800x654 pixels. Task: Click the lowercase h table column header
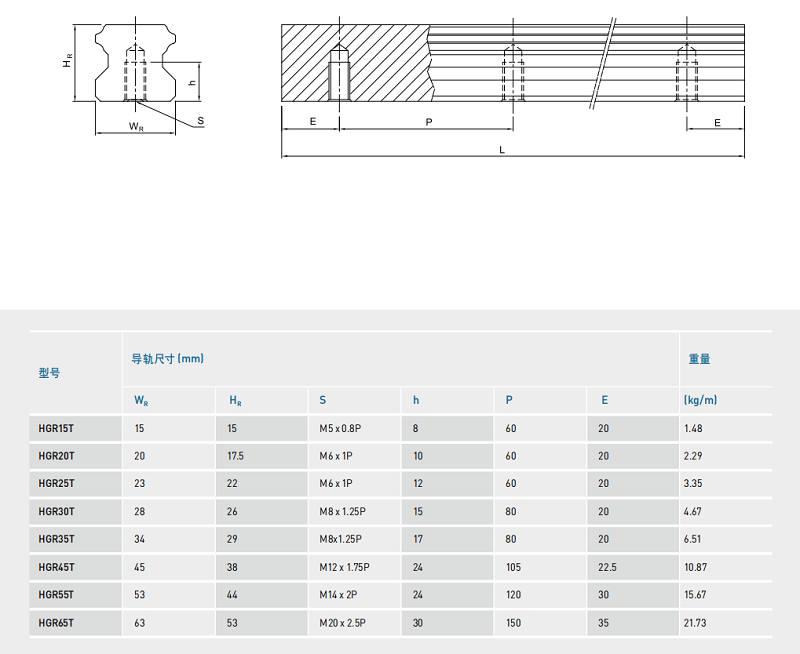[416, 400]
